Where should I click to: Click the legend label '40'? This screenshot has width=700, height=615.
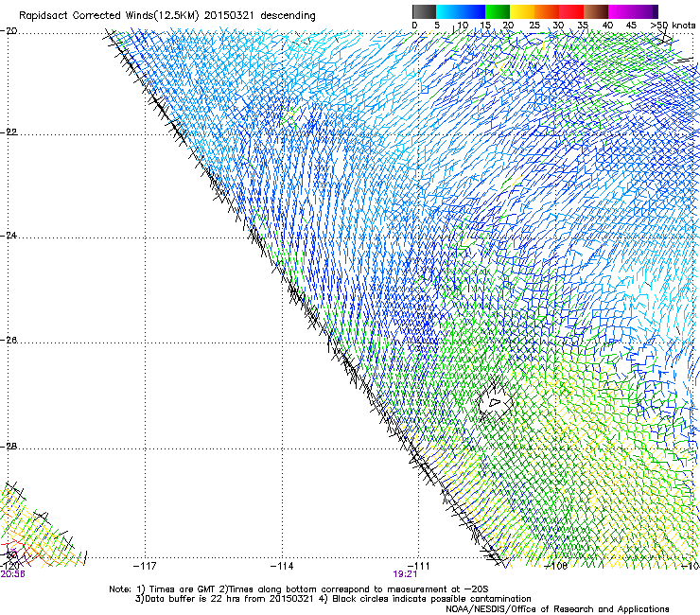(607, 26)
